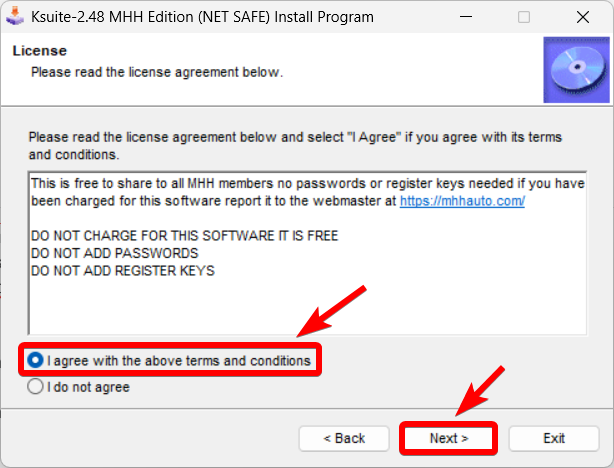Screen dimensions: 614x468
Task: Go to previous step with Back button
Action: pos(344,438)
